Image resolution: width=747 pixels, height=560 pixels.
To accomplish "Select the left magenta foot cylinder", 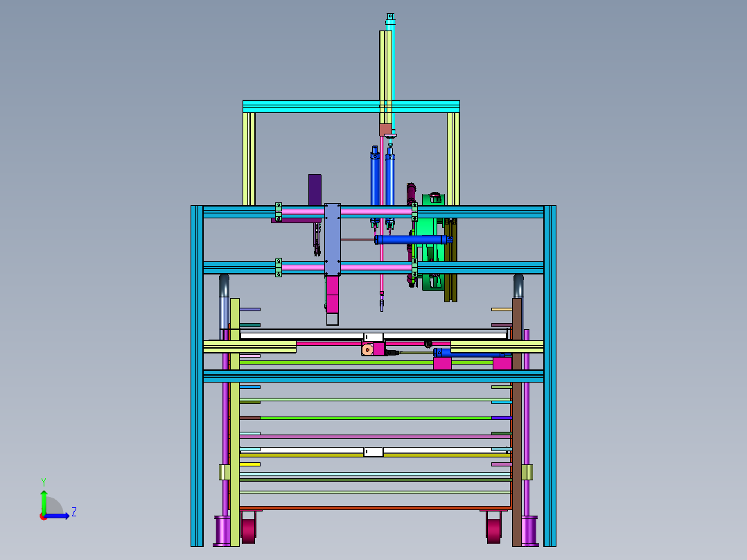I will (222, 530).
